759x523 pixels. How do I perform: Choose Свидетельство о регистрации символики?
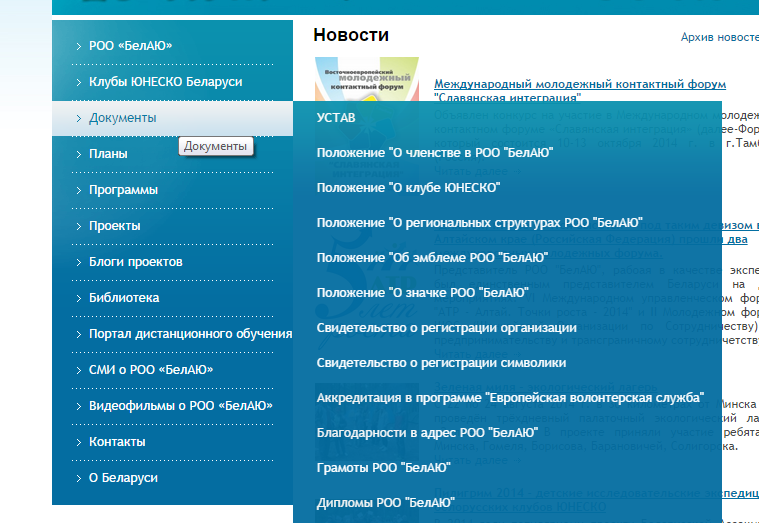(x=441, y=363)
